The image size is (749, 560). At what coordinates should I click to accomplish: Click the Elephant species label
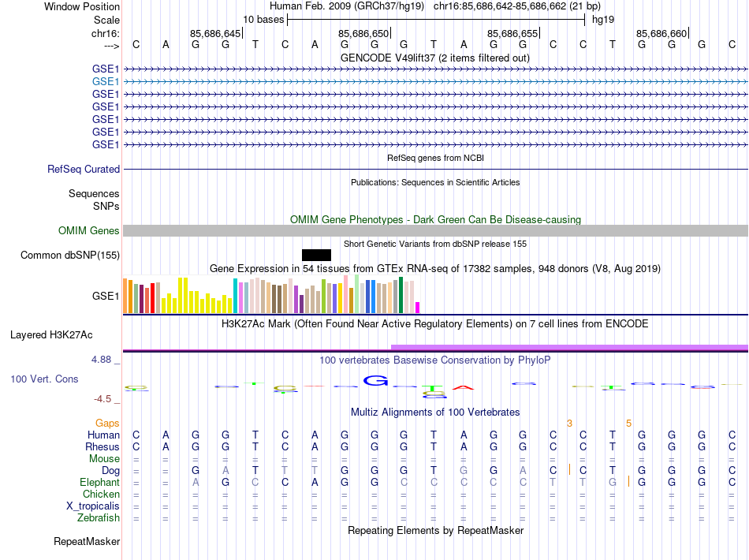(99, 482)
